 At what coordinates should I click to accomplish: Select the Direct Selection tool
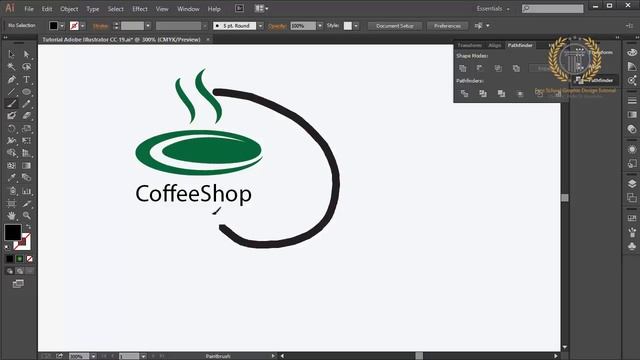click(27, 54)
